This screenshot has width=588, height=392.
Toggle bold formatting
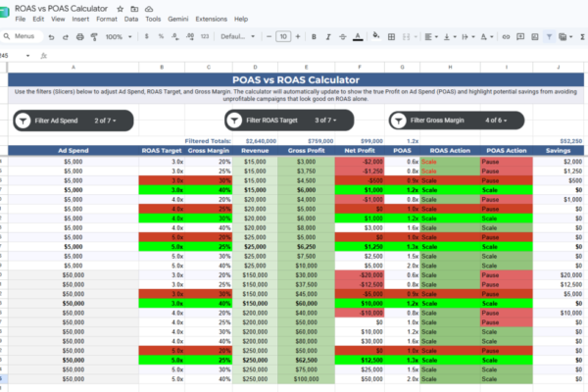coord(314,37)
